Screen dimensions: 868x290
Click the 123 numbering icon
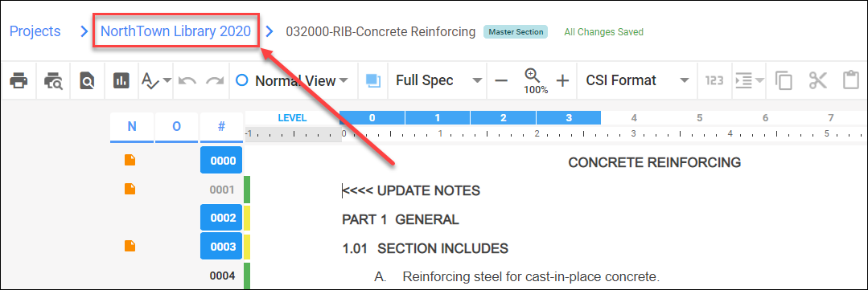pyautogui.click(x=714, y=80)
